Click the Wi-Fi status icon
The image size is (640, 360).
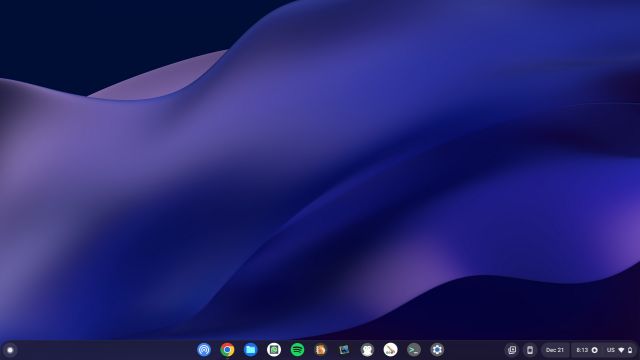click(x=622, y=350)
